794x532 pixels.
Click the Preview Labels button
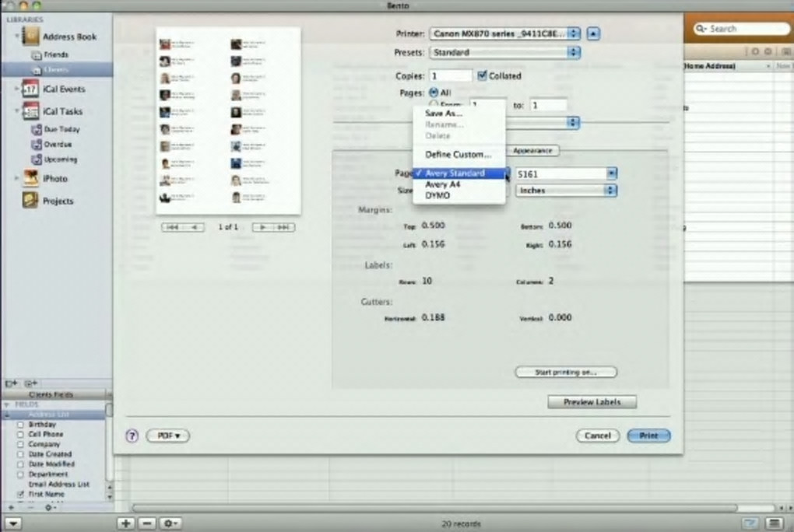[x=592, y=402]
